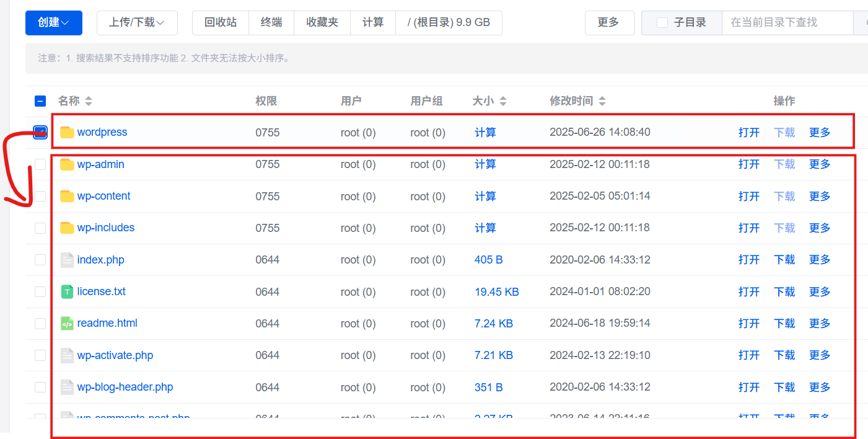Click the index.php file icon

67,260
